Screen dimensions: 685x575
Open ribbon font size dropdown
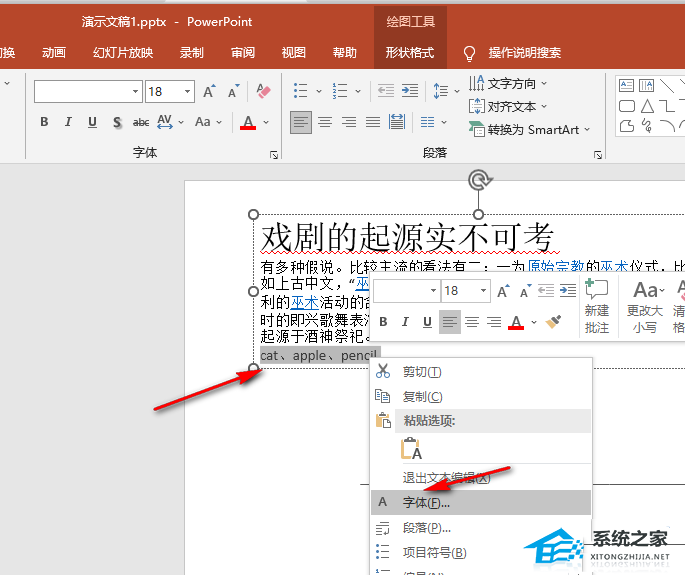[187, 91]
